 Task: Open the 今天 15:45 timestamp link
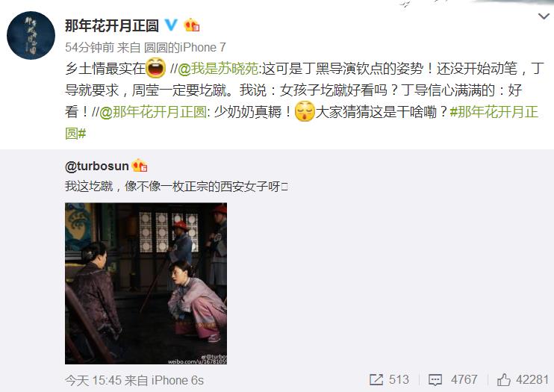[x=93, y=380]
